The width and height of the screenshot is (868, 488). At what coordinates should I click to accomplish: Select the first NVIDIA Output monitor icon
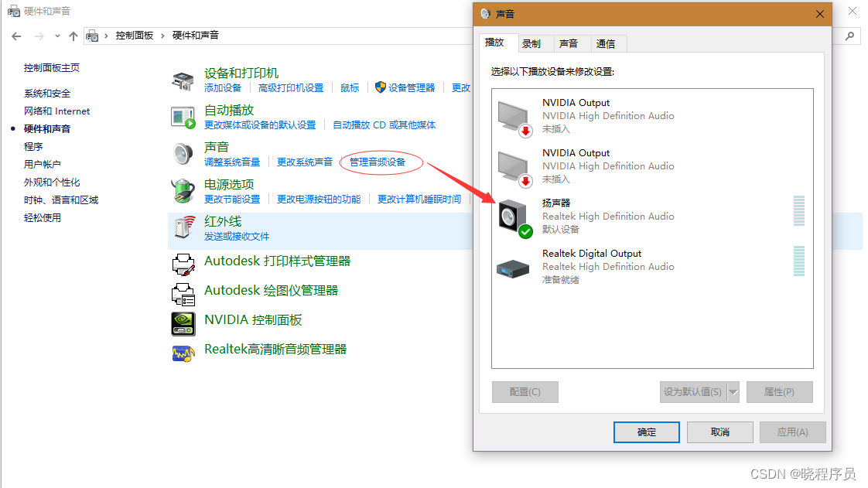514,118
